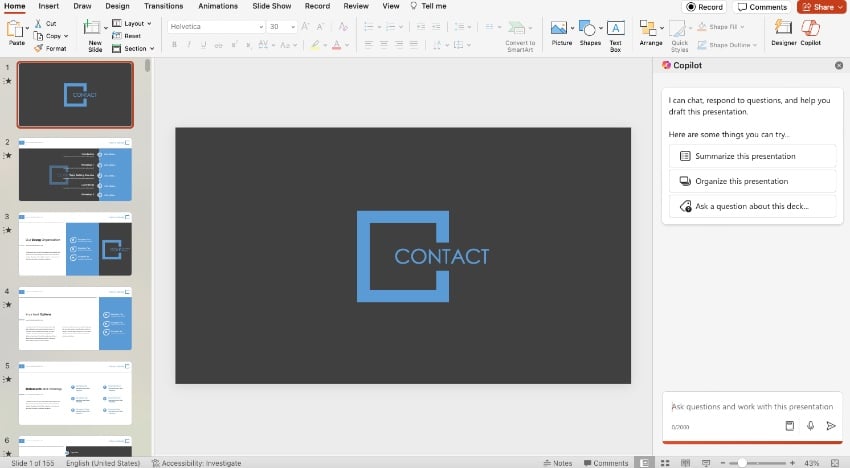Screen dimensions: 850x468
Task: Click the Convert to SmartArt icon
Action: coord(520,28)
